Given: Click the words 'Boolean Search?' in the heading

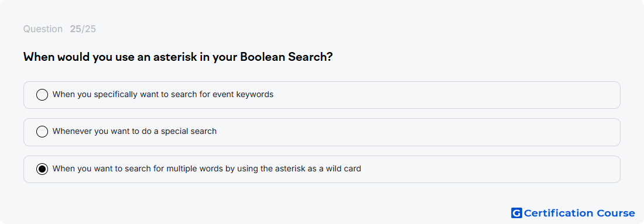Looking at the screenshot, I should (x=286, y=57).
